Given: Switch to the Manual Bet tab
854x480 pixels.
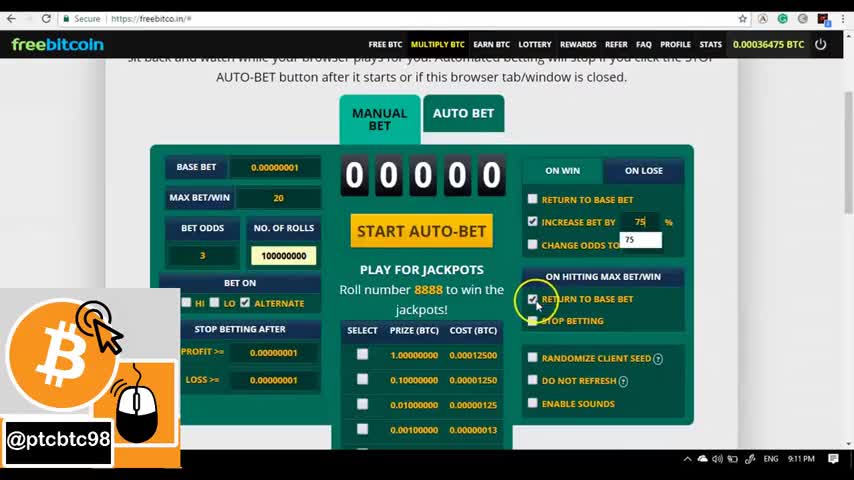Looking at the screenshot, I should [x=380, y=119].
